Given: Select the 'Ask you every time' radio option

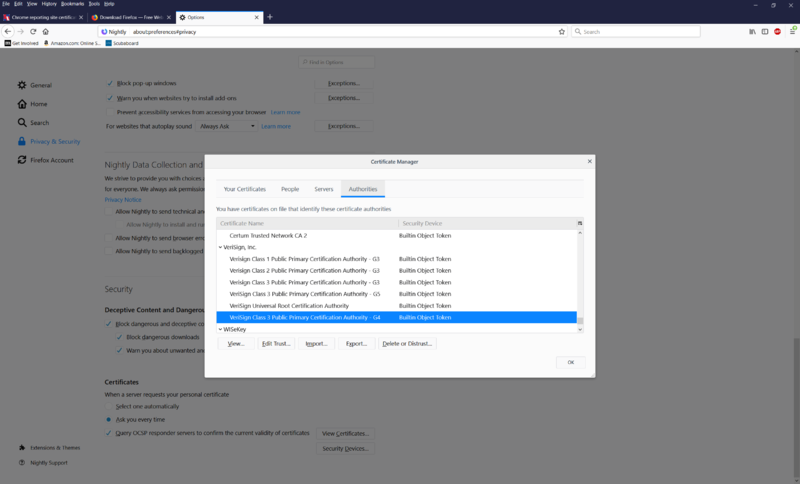Looking at the screenshot, I should tap(110, 419).
